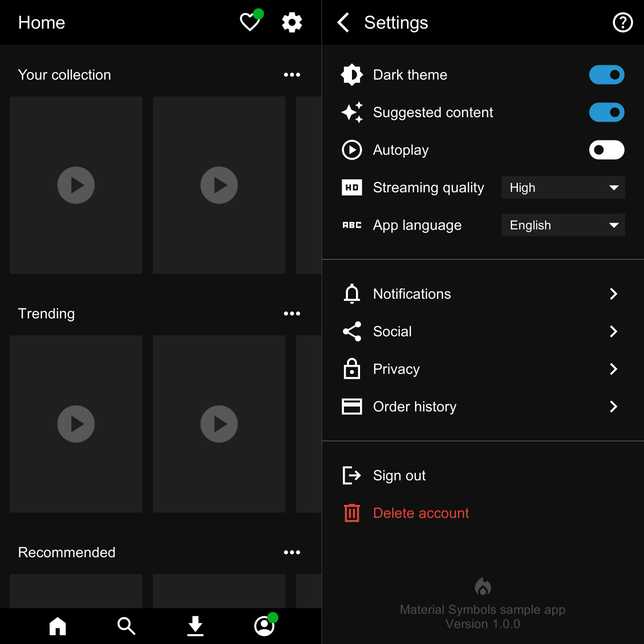Click the Notifications bell icon
This screenshot has height=644, width=644.
pyautogui.click(x=352, y=294)
